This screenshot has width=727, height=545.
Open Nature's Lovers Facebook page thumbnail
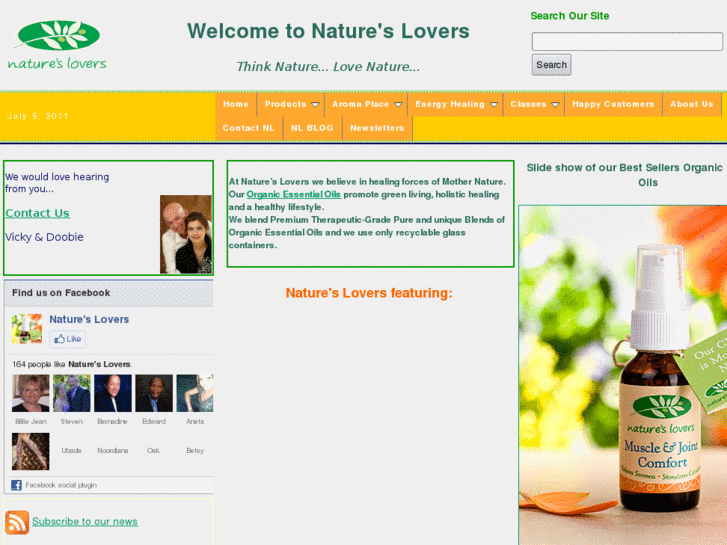coord(27,328)
